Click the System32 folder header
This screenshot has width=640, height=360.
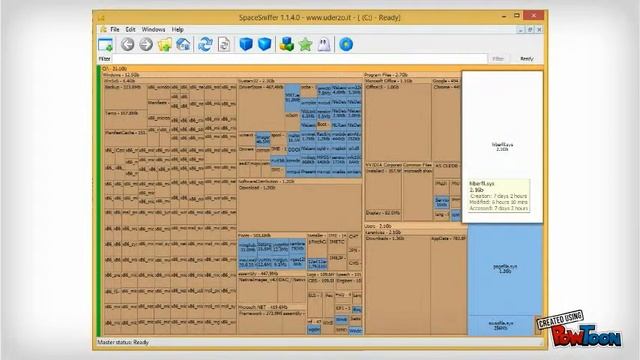tap(300, 81)
